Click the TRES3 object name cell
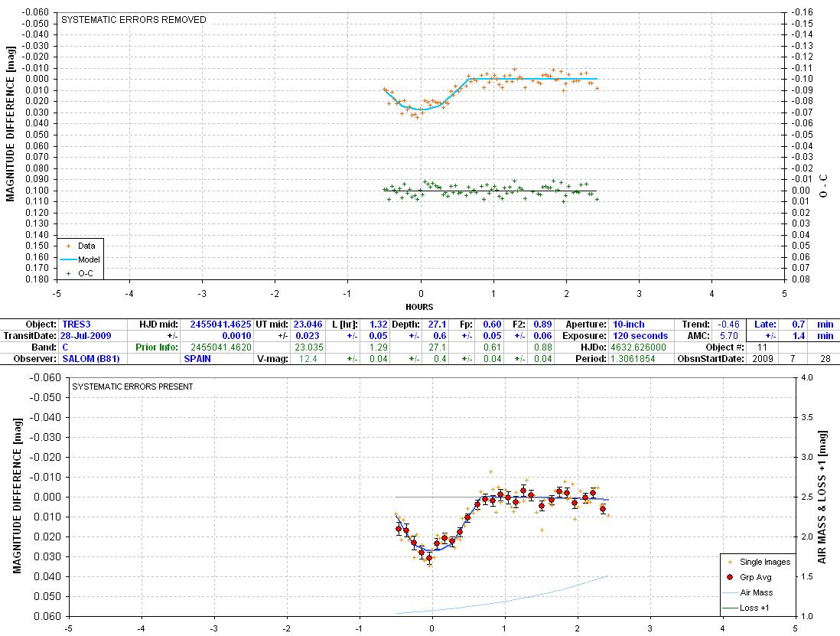Image resolution: width=840 pixels, height=636 pixels. pos(77,325)
